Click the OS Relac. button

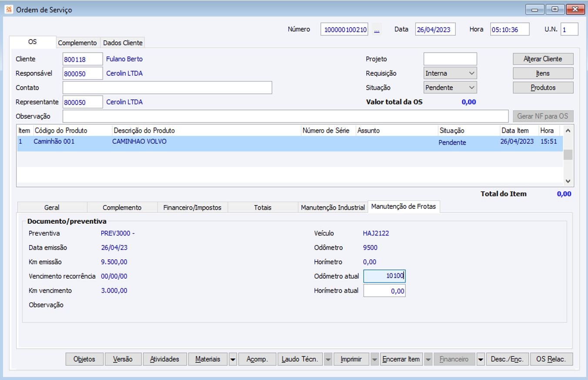click(x=551, y=359)
